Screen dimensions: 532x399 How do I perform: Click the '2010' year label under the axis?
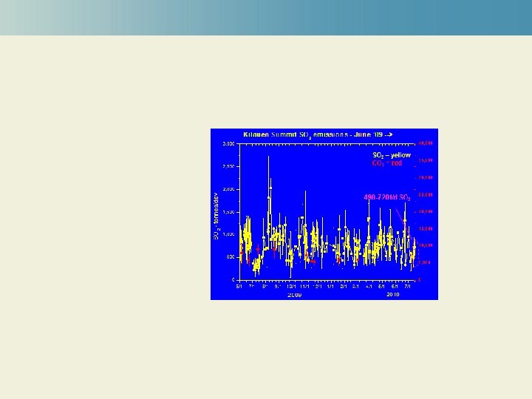pyautogui.click(x=392, y=295)
